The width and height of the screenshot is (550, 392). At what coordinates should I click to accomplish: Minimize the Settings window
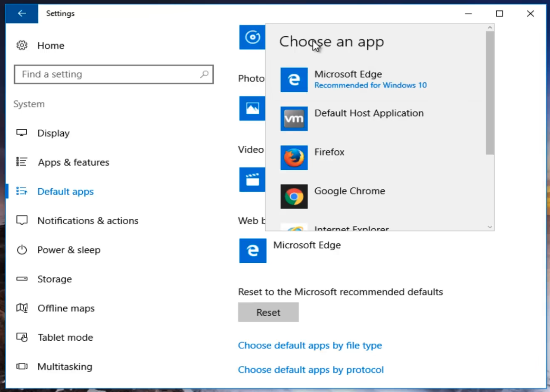point(469,14)
